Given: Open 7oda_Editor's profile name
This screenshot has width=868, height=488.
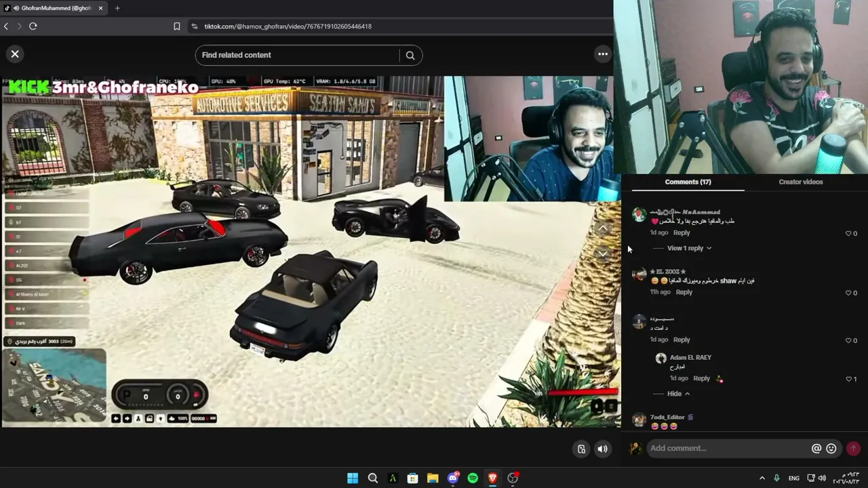Looking at the screenshot, I should click(x=667, y=418).
